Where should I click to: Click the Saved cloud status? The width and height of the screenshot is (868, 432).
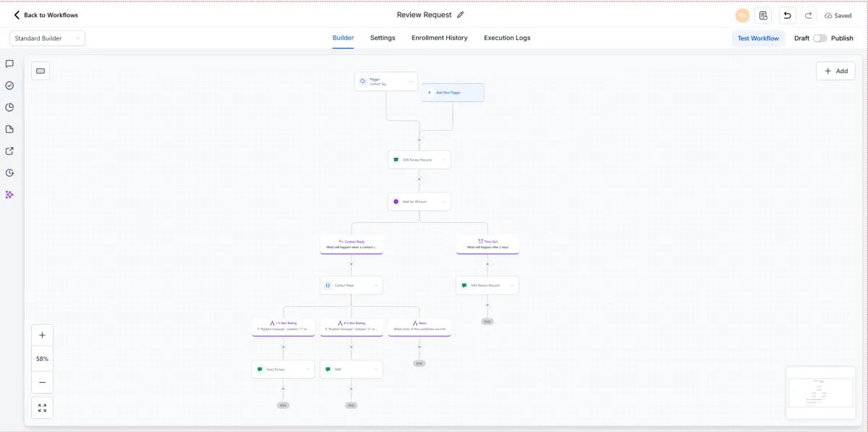(838, 15)
